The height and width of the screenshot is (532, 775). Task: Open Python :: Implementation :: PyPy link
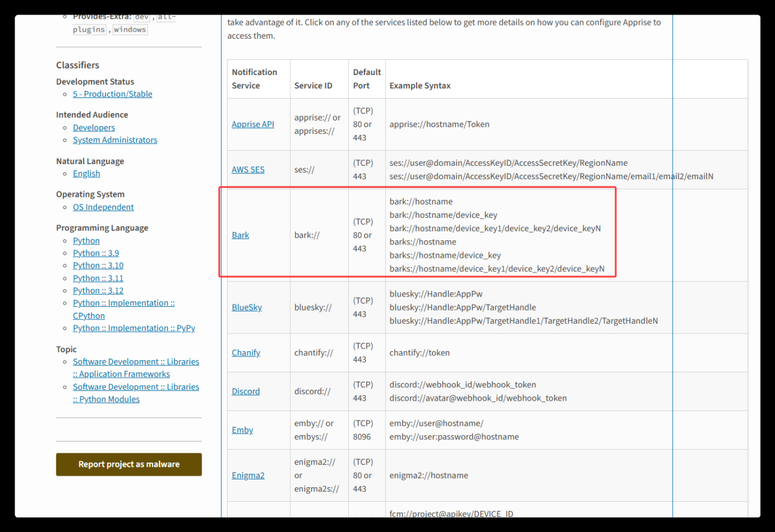[134, 328]
